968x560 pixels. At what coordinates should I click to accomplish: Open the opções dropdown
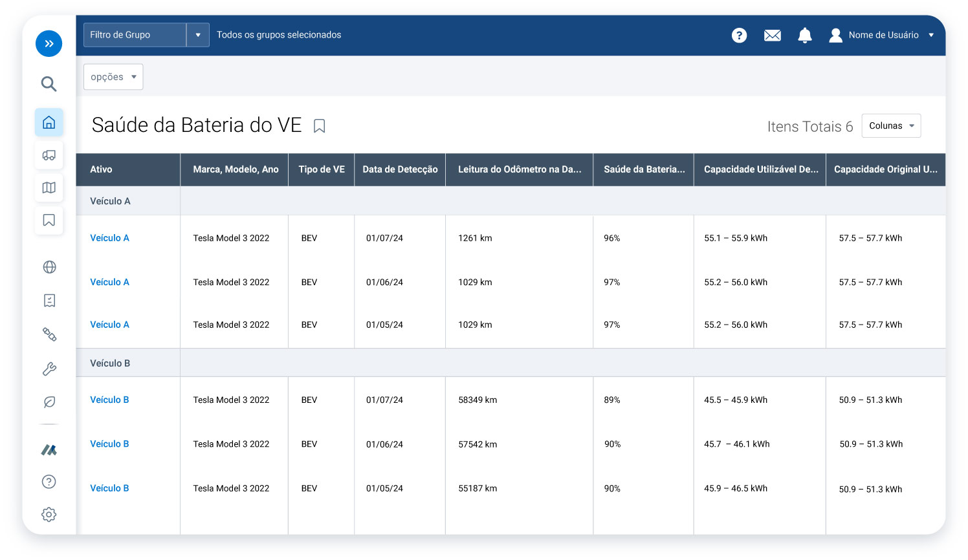(x=113, y=77)
